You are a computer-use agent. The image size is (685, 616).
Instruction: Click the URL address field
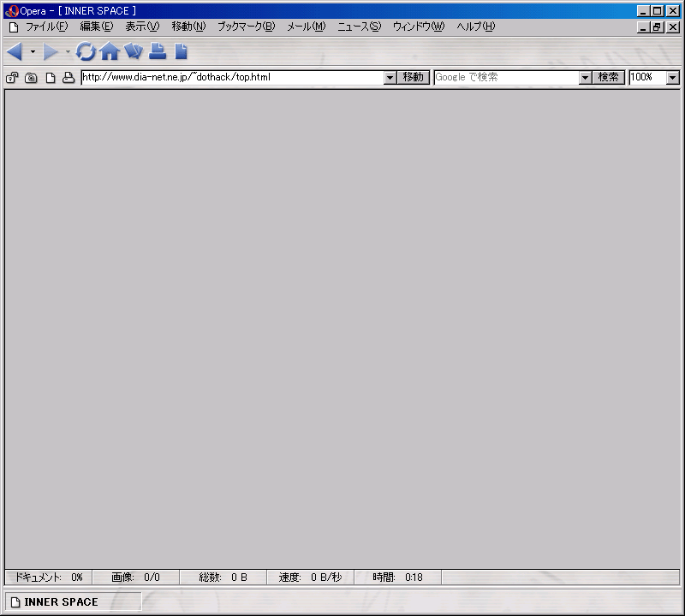tap(233, 77)
